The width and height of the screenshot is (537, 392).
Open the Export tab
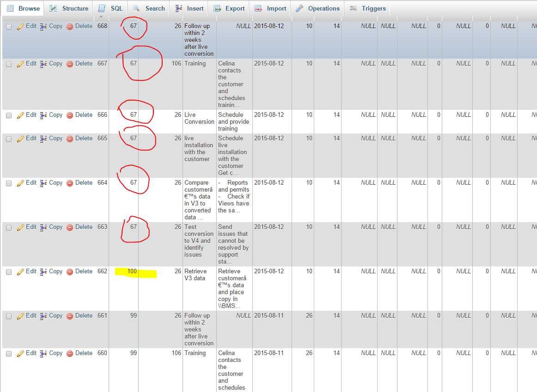[229, 8]
